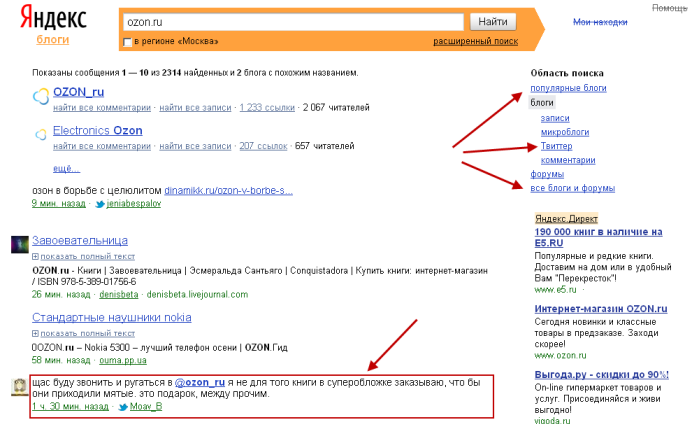
Task: Select популярные блоги search area
Action: pyautogui.click(x=567, y=88)
